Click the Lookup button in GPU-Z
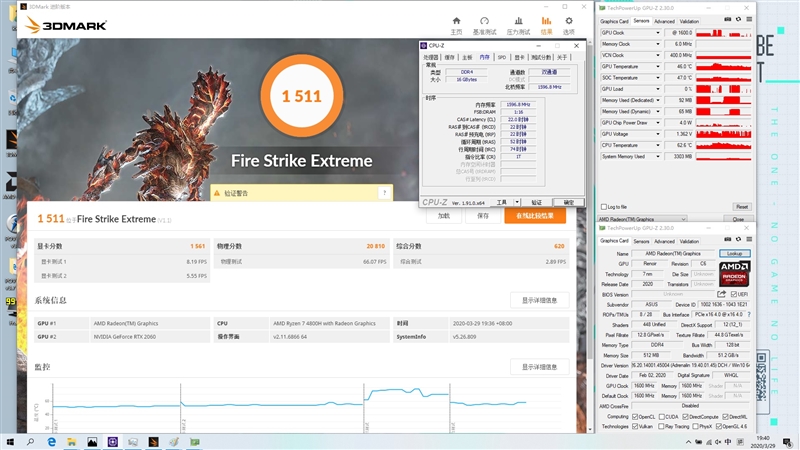The height and width of the screenshot is (450, 800). tap(732, 254)
